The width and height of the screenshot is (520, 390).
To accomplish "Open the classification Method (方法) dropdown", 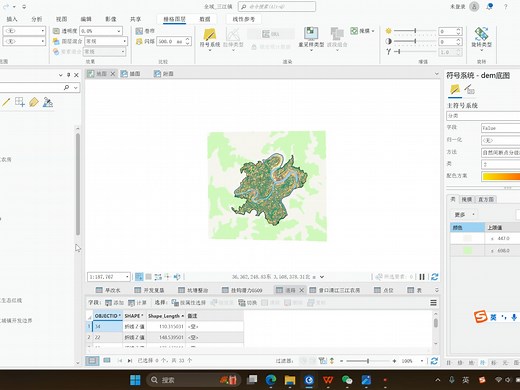I will click(500, 152).
